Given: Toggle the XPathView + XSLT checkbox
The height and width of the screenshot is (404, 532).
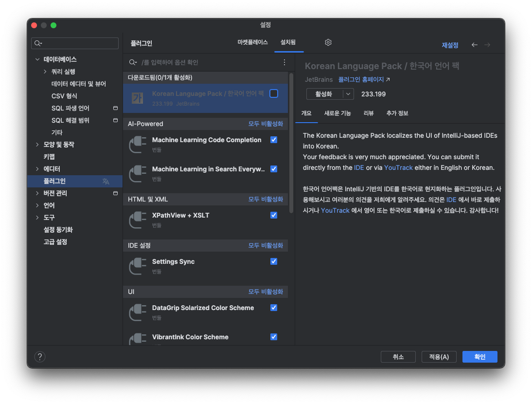Looking at the screenshot, I should point(274,215).
